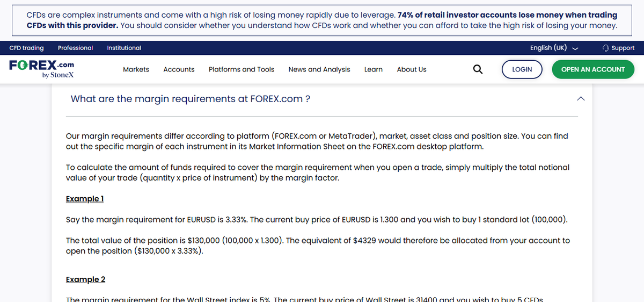Click the paragraph starting 'The total value of the position'
The height and width of the screenshot is (302, 644).
[318, 246]
